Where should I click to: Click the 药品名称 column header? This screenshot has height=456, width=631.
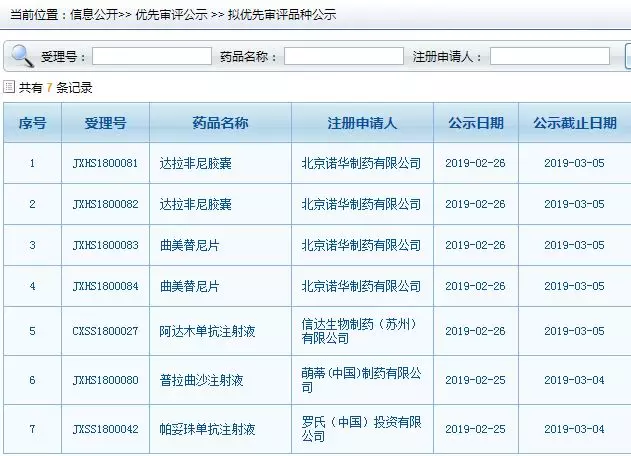220,123
